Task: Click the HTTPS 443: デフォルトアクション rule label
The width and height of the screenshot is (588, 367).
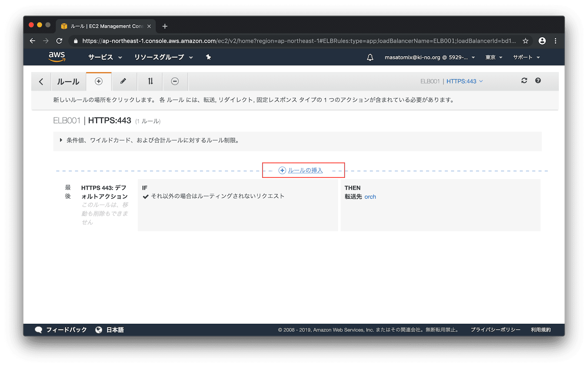Action: coord(104,192)
